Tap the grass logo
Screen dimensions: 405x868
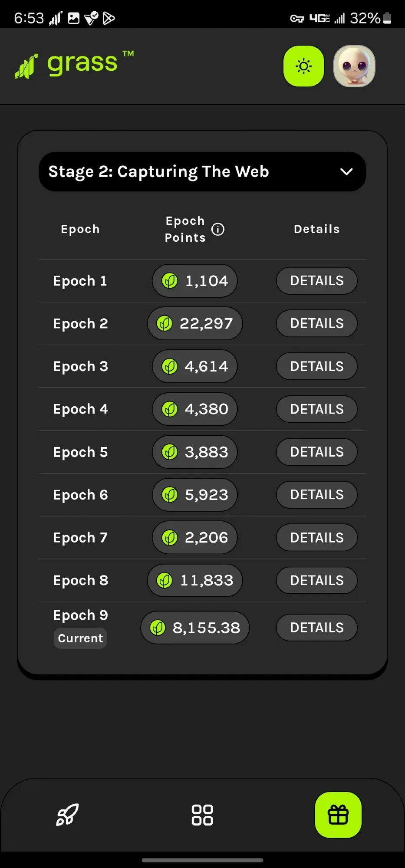point(74,64)
